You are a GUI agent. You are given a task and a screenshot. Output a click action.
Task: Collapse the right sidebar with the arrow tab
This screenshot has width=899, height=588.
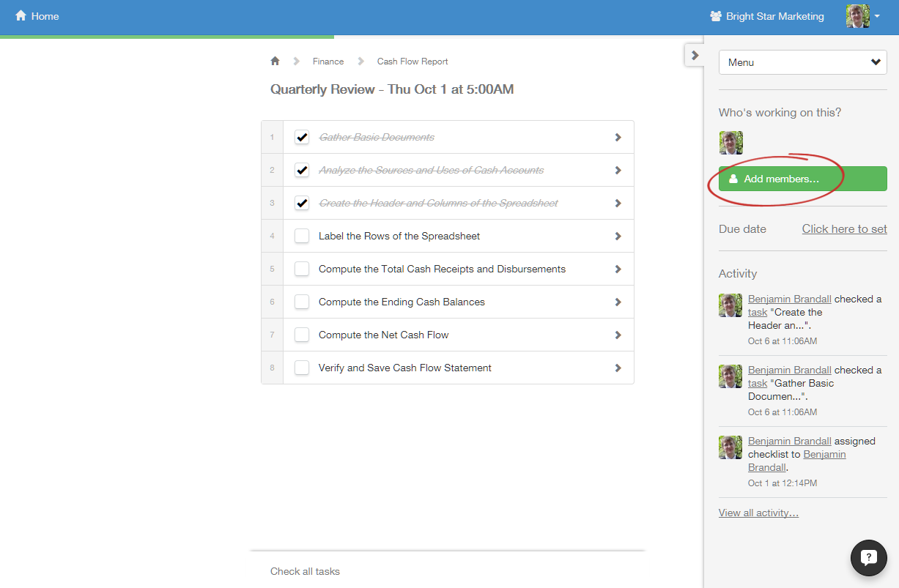point(695,56)
